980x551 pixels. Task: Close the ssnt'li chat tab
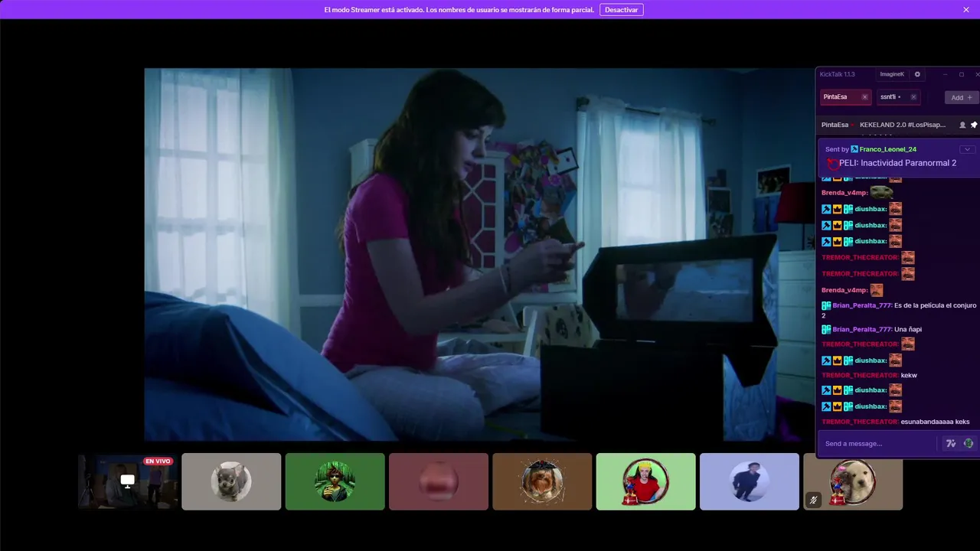[913, 97]
